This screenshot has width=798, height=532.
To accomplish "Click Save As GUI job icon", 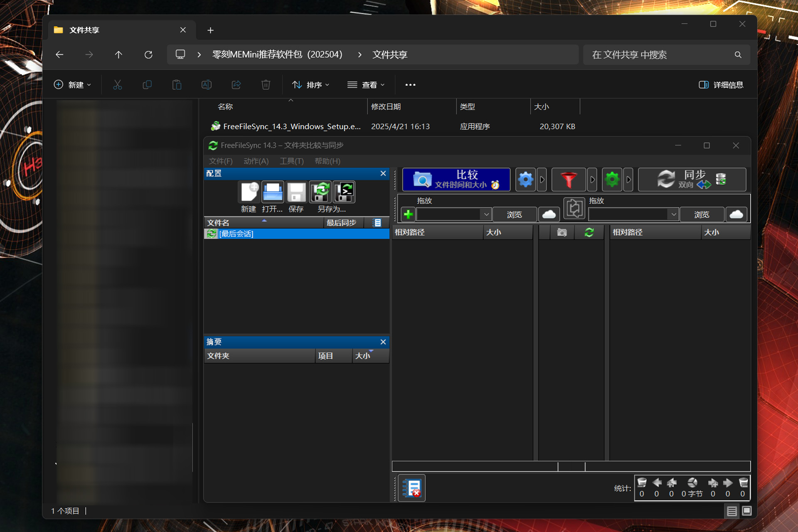I will pyautogui.click(x=320, y=192).
